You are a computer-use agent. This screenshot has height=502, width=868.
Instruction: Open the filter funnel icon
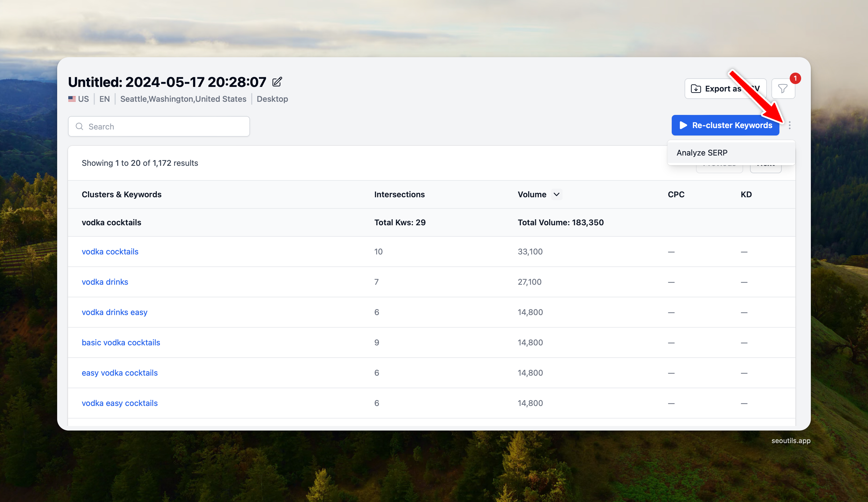(783, 89)
